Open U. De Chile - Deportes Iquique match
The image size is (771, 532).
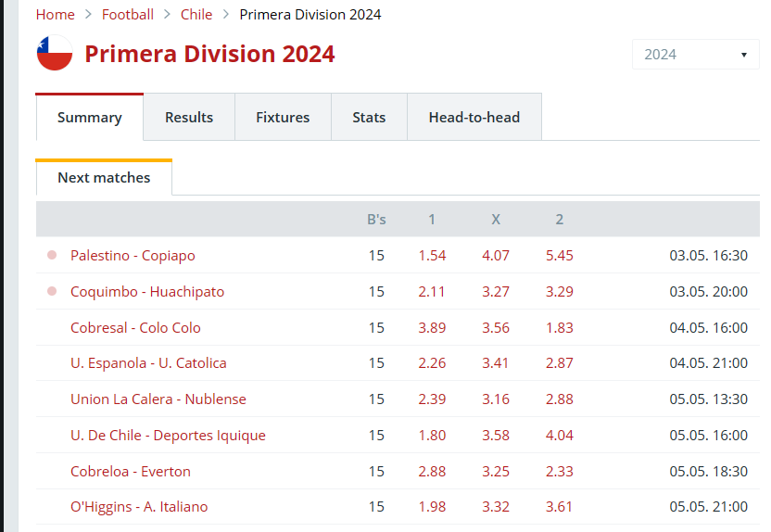(168, 435)
